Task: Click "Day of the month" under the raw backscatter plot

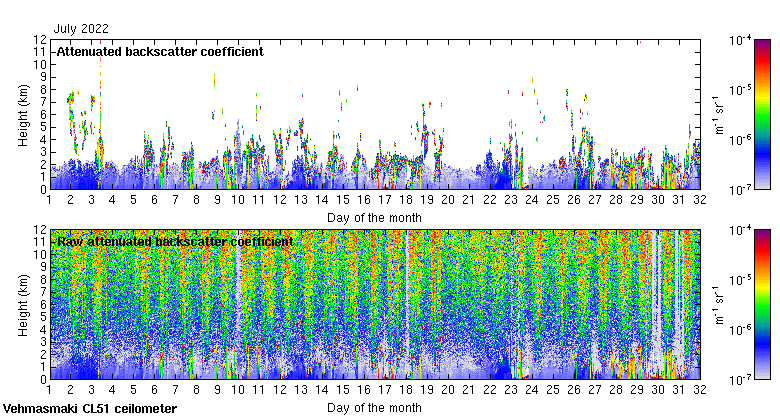Action: [x=374, y=408]
